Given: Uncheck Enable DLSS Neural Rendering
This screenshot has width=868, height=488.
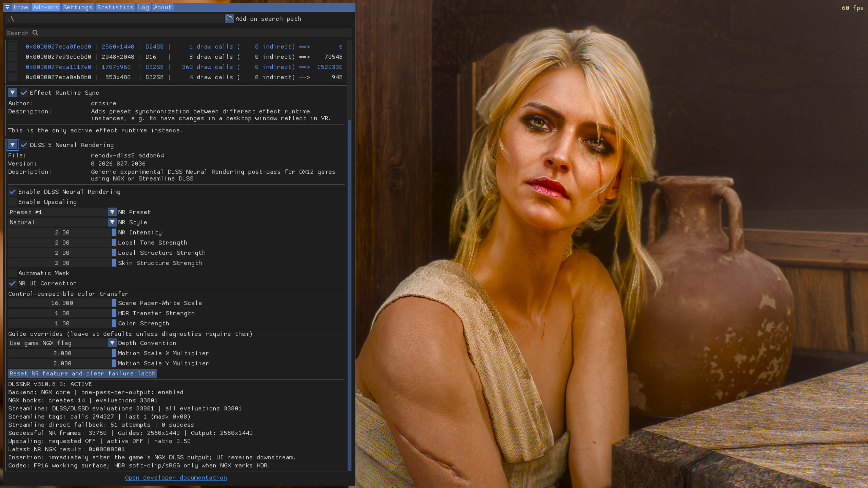Looking at the screenshot, I should pyautogui.click(x=13, y=192).
